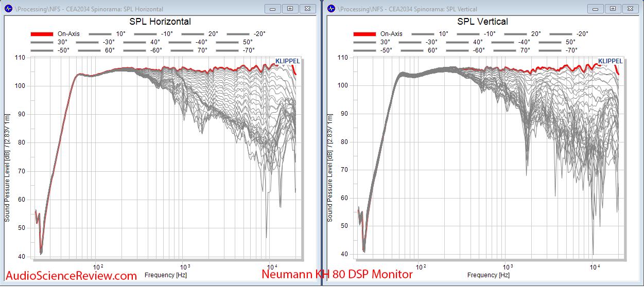The height and width of the screenshot is (287, 644).
Task: Click the SPL Vertical chart title
Action: (482, 22)
